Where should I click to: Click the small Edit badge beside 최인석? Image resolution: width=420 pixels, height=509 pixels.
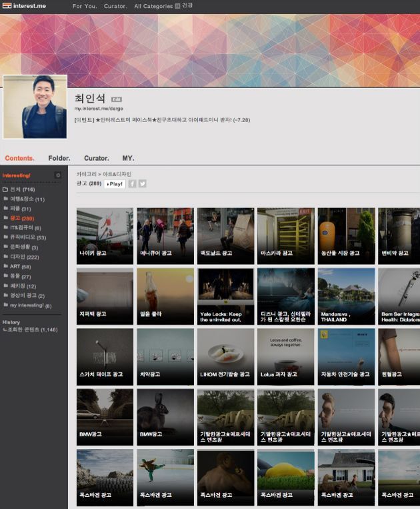(117, 99)
